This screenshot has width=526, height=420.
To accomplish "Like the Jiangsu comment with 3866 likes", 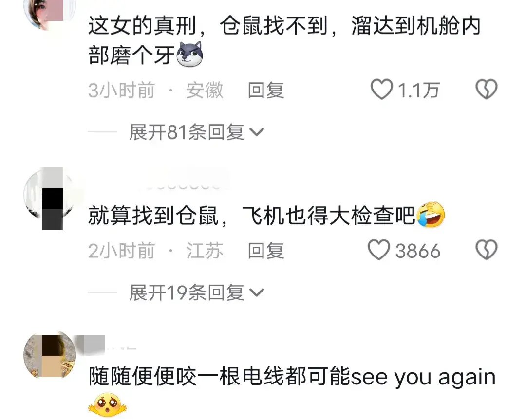I will (379, 250).
